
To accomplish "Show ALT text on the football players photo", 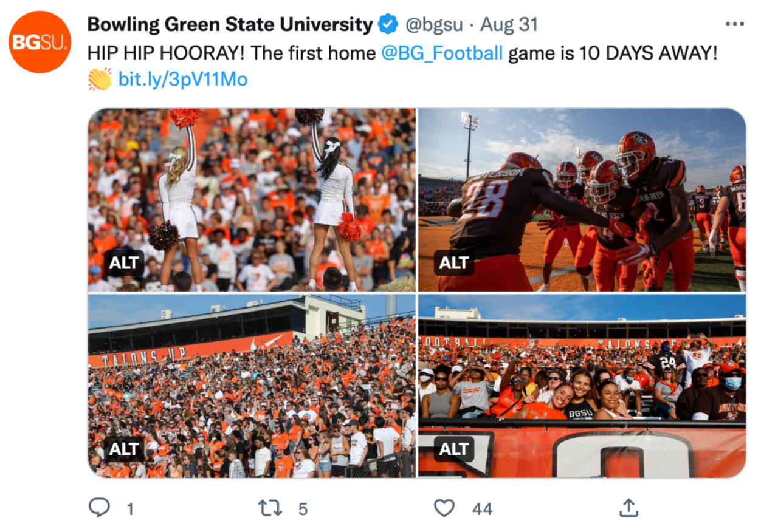I will click(454, 263).
